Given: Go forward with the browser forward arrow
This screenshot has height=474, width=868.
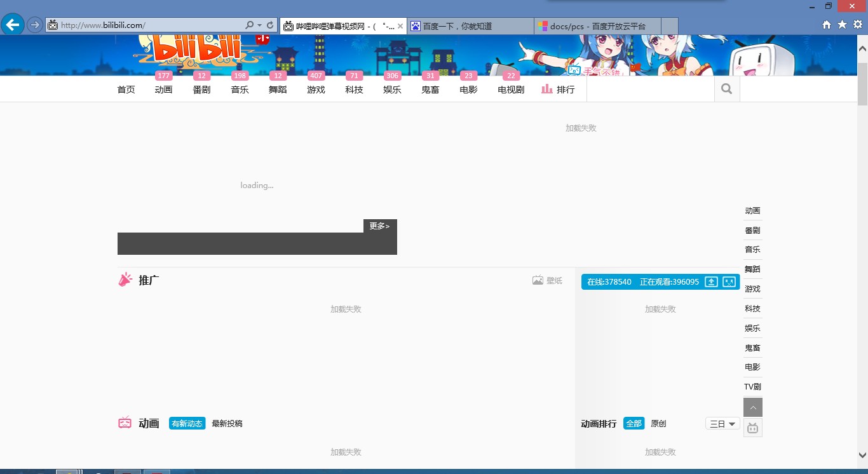Looking at the screenshot, I should (x=35, y=25).
